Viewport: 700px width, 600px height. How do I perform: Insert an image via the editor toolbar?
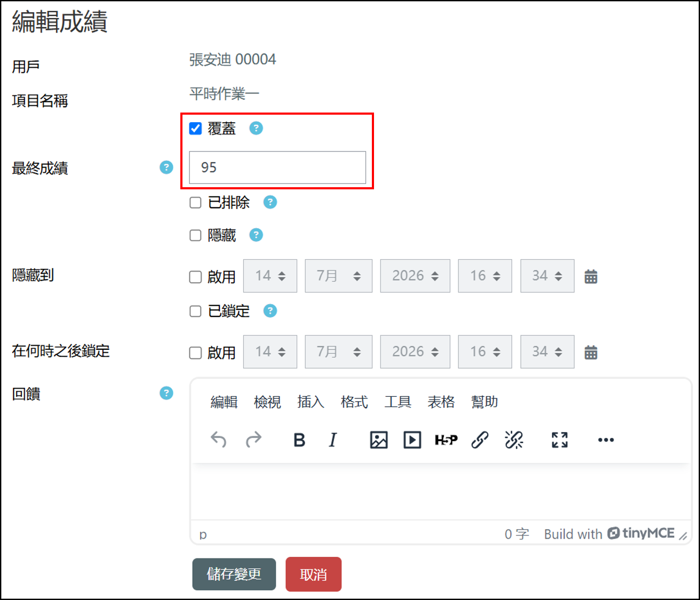[379, 440]
